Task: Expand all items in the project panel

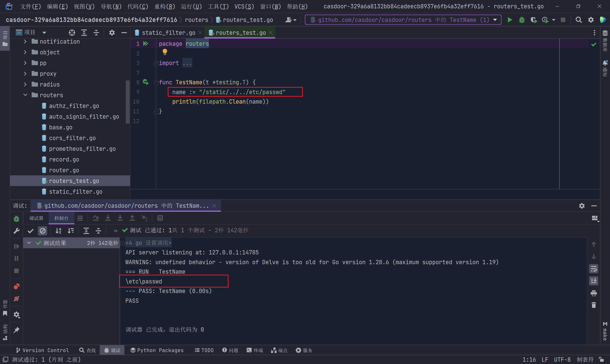Action: coord(84,33)
